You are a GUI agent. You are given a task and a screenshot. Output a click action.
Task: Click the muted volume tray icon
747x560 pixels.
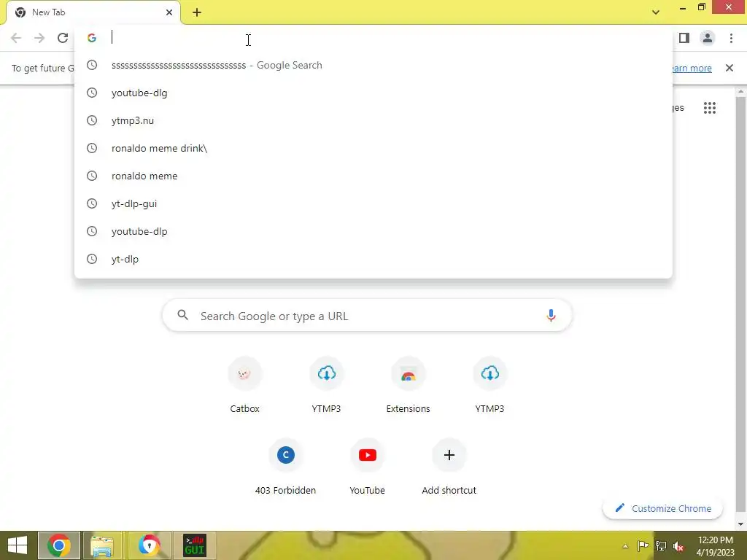pos(678,546)
